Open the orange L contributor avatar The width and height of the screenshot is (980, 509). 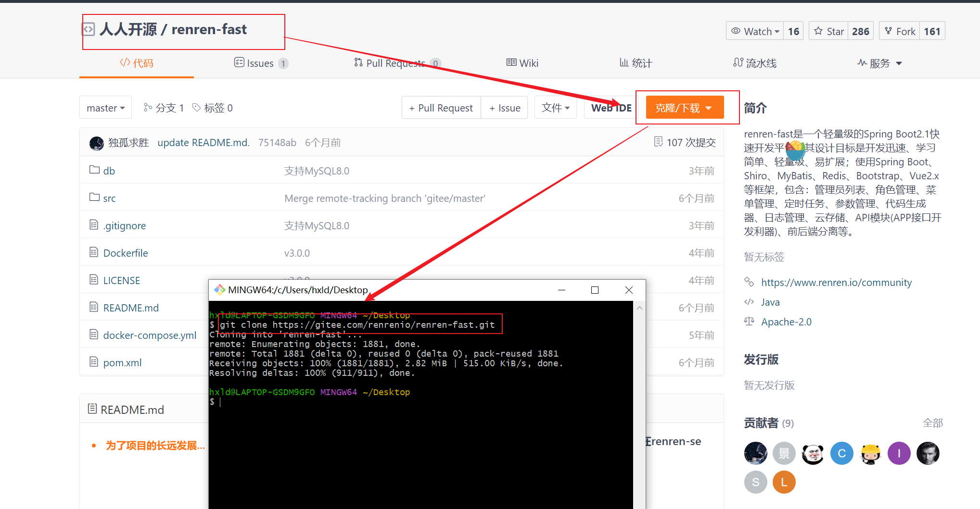point(784,482)
